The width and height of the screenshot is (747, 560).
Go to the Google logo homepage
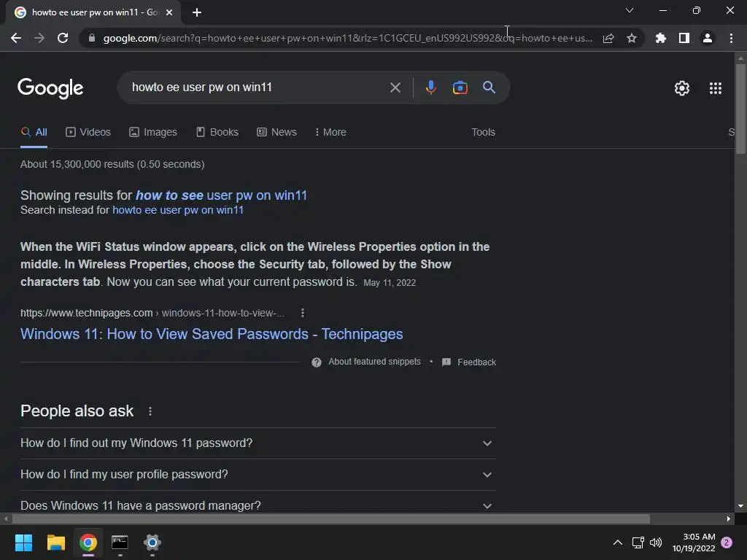pos(50,88)
